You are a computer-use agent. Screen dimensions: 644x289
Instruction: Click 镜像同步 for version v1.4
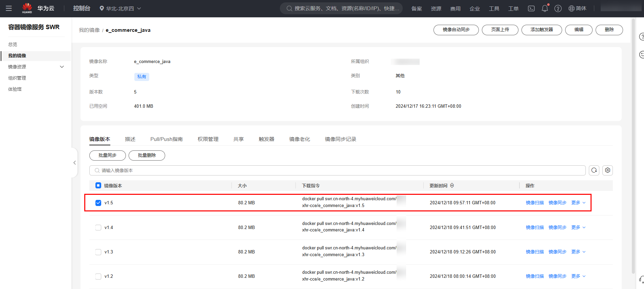pyautogui.click(x=558, y=227)
